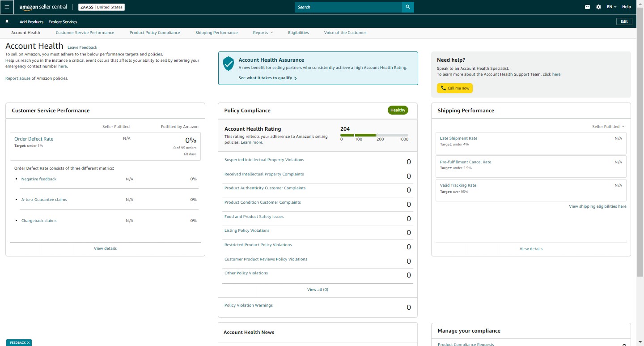The width and height of the screenshot is (644, 346).
Task: Click the Healthy status badge
Action: [x=398, y=110]
